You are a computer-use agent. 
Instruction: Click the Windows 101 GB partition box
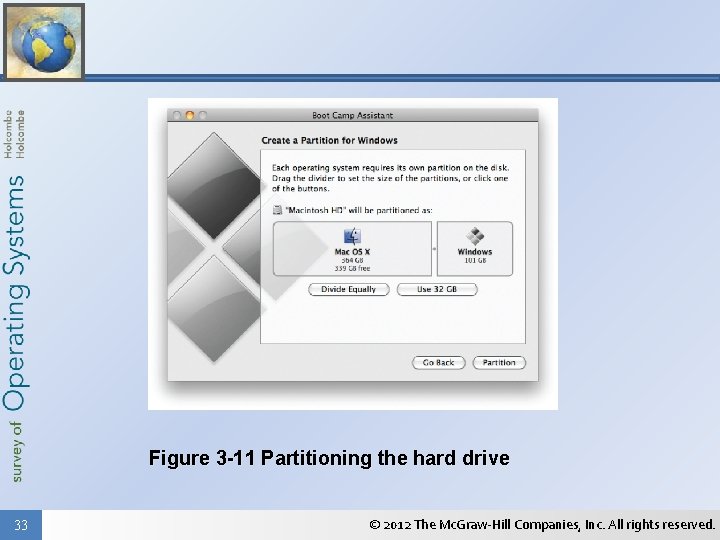(x=475, y=248)
